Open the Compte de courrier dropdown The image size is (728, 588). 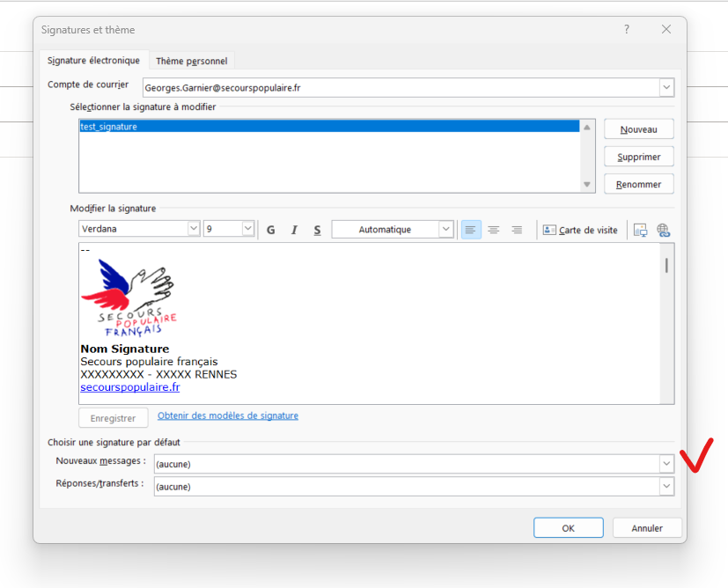click(666, 87)
